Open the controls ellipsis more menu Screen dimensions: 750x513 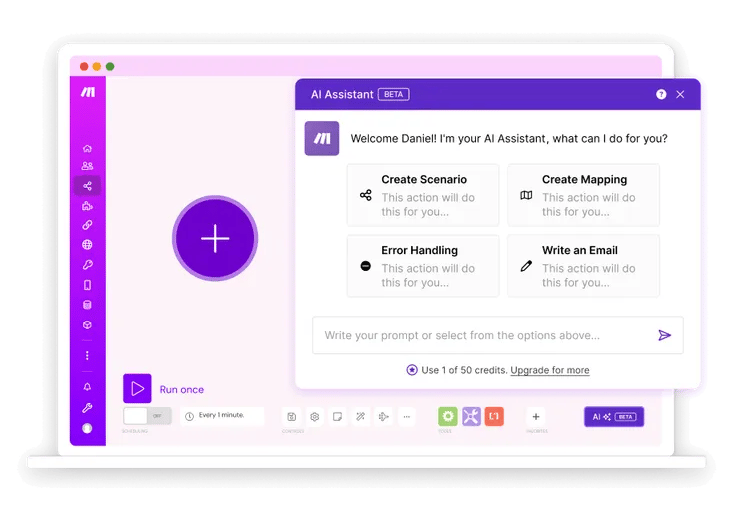click(x=407, y=416)
